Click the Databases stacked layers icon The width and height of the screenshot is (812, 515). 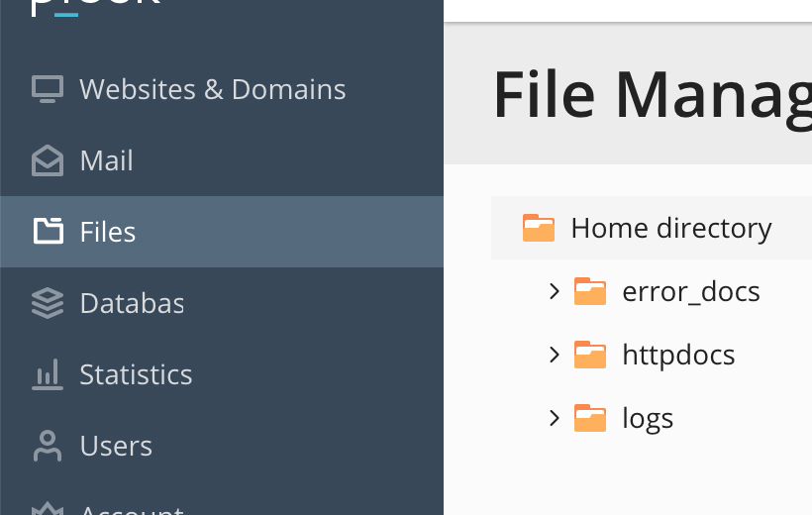click(48, 303)
